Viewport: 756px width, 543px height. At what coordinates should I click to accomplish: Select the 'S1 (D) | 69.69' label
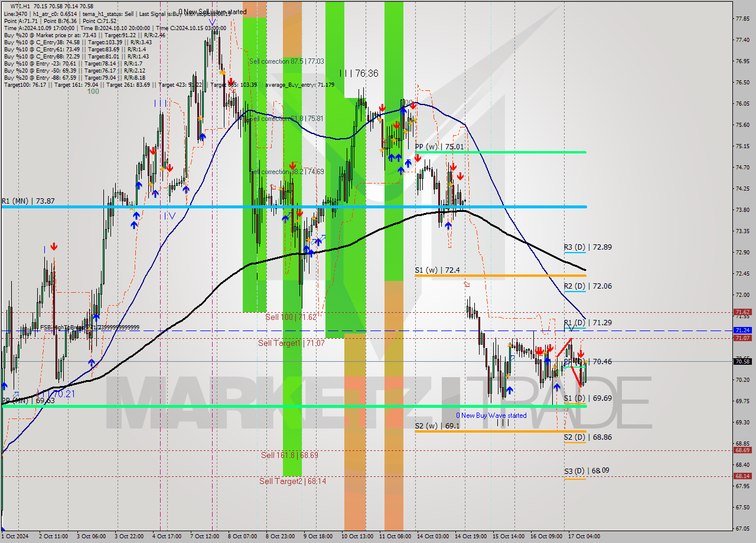[587, 398]
